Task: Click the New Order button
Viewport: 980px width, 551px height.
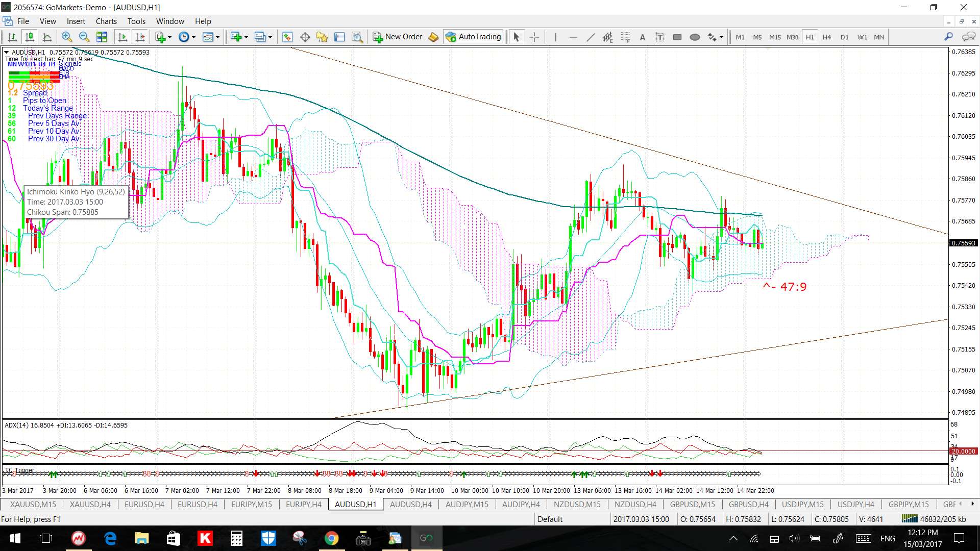Action: [x=398, y=37]
